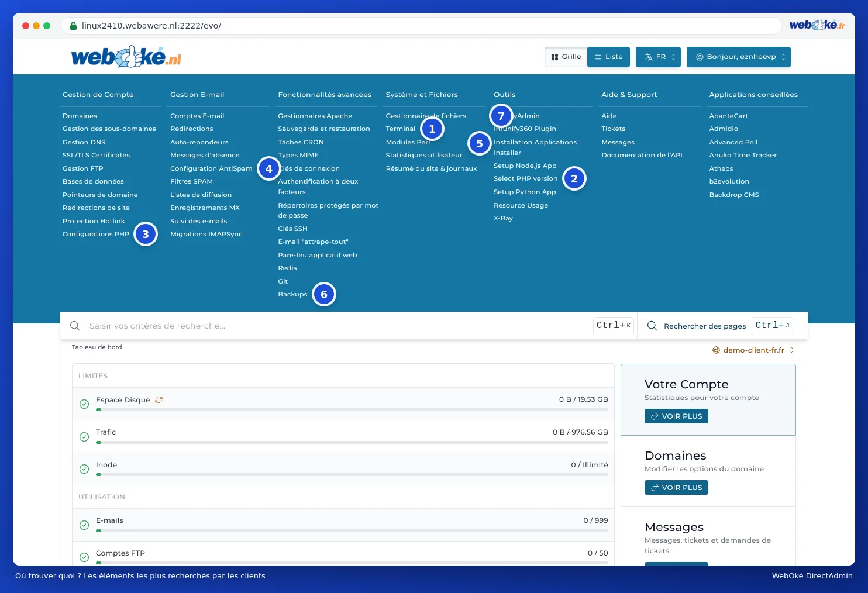868x593 pixels.
Task: Click VOIR PLUS under Domaines card
Action: tap(676, 488)
